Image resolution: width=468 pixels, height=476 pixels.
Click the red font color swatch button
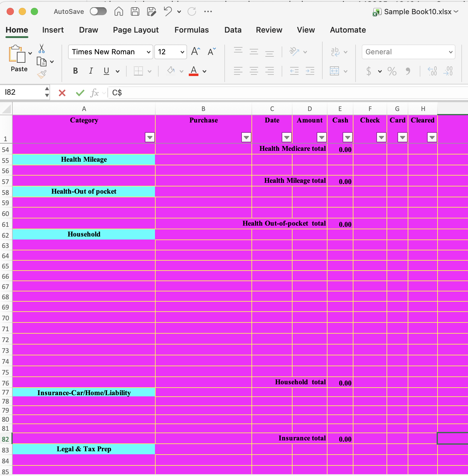click(194, 71)
